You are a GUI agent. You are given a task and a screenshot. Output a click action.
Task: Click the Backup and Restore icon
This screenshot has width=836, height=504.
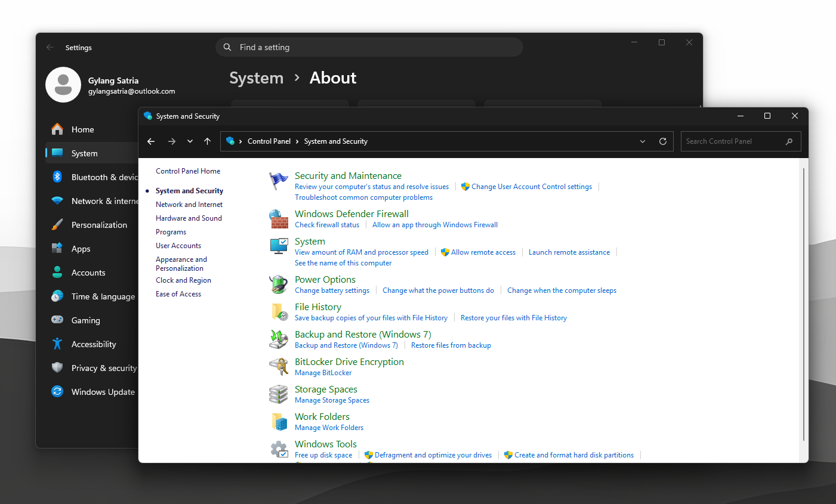[x=279, y=339]
